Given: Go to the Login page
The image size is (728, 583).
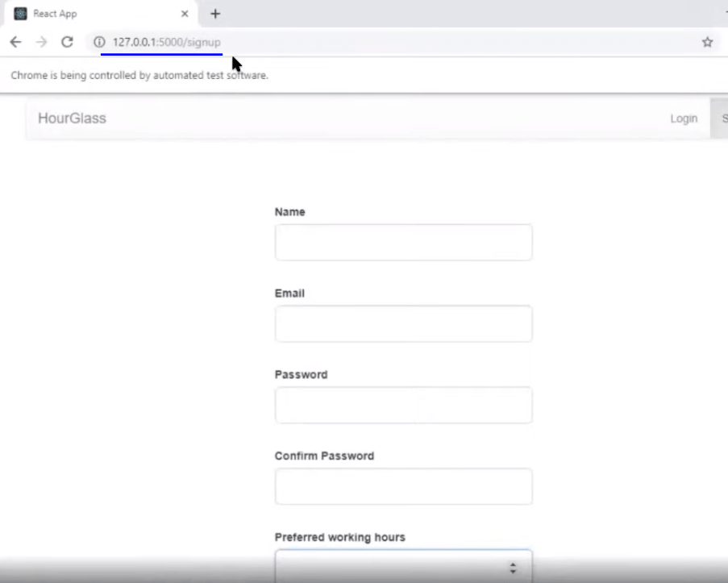Looking at the screenshot, I should tap(684, 119).
